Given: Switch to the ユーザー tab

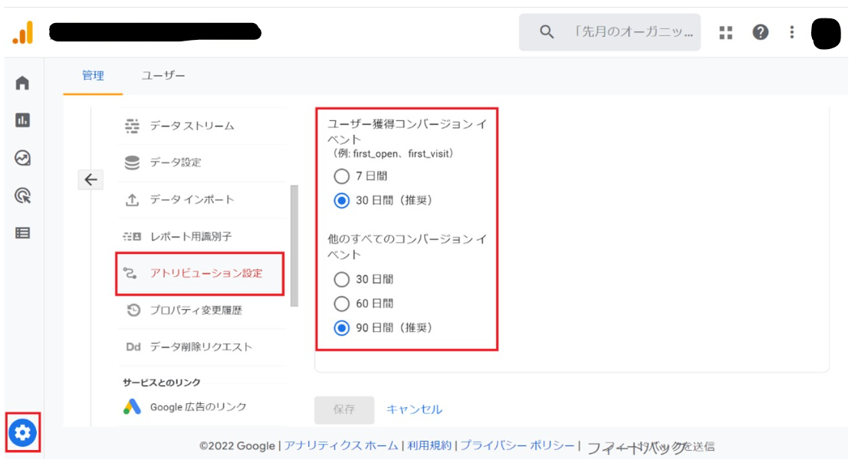Looking at the screenshot, I should pyautogui.click(x=163, y=76).
